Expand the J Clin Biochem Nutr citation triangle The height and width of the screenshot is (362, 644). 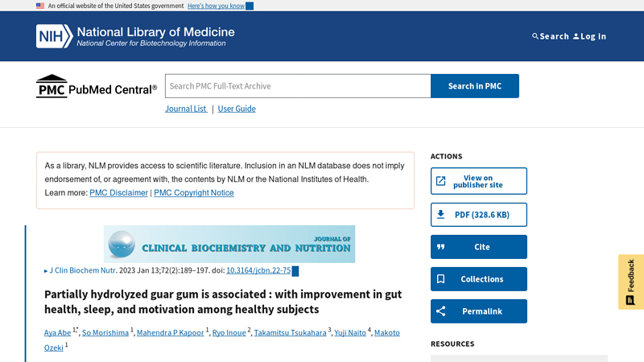pos(46,271)
